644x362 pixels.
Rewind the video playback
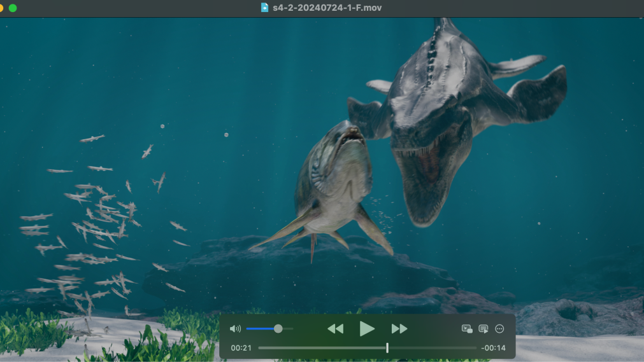tap(336, 329)
